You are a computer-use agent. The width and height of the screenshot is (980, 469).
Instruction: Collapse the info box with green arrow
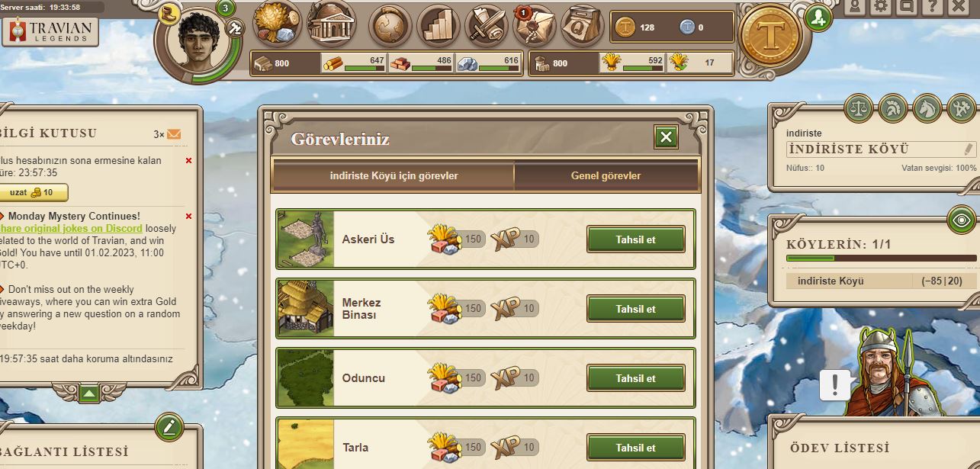click(89, 394)
